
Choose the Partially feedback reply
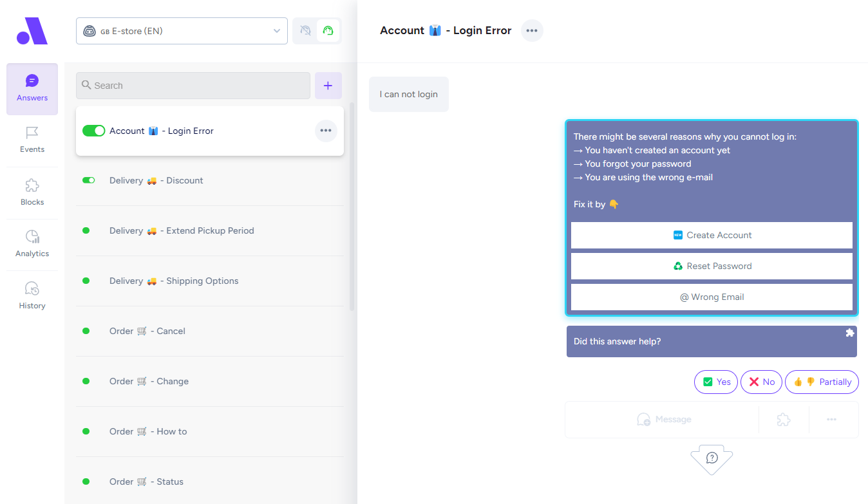(x=822, y=382)
